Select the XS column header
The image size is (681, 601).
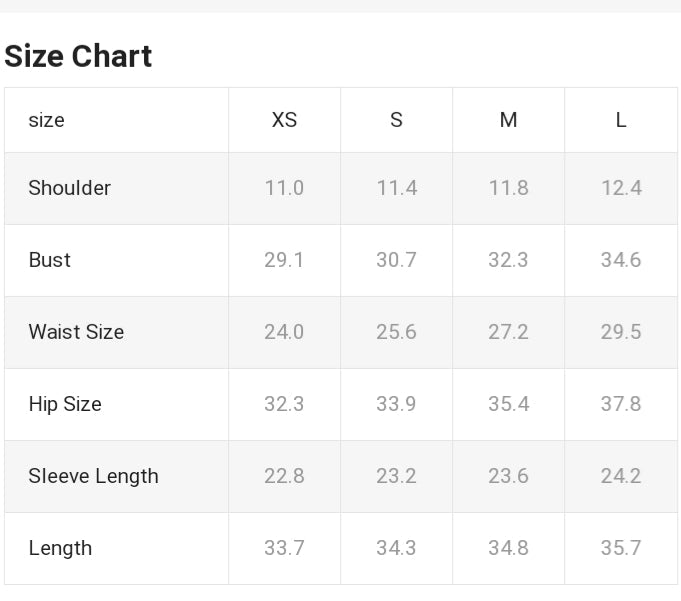point(284,120)
